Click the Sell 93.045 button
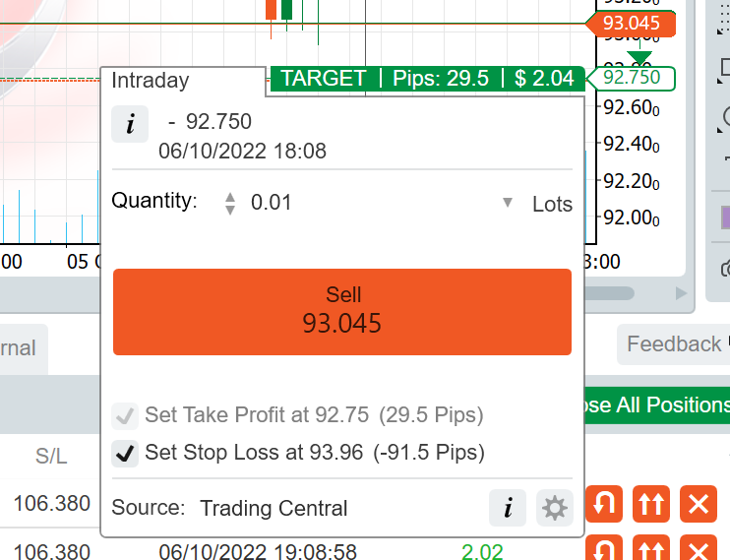 (x=342, y=312)
